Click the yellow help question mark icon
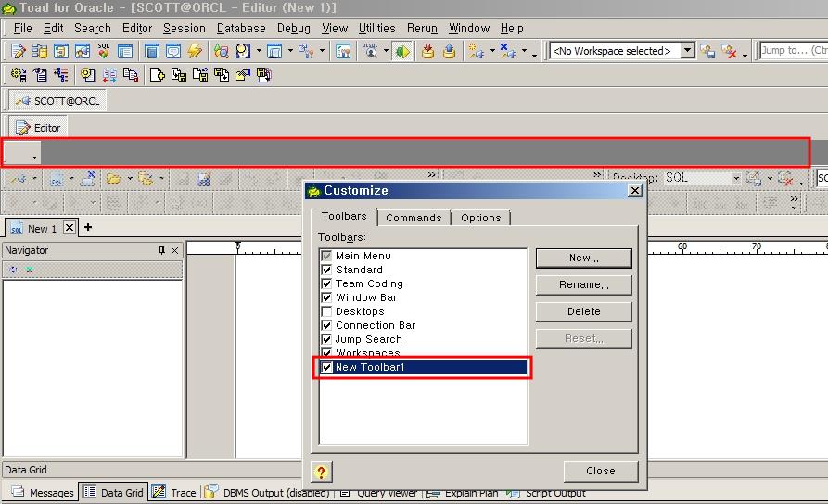The width and height of the screenshot is (828, 504). tap(321, 472)
